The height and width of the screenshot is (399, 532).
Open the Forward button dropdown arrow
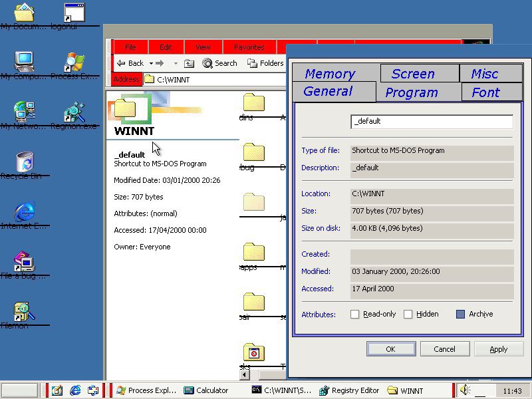point(176,63)
